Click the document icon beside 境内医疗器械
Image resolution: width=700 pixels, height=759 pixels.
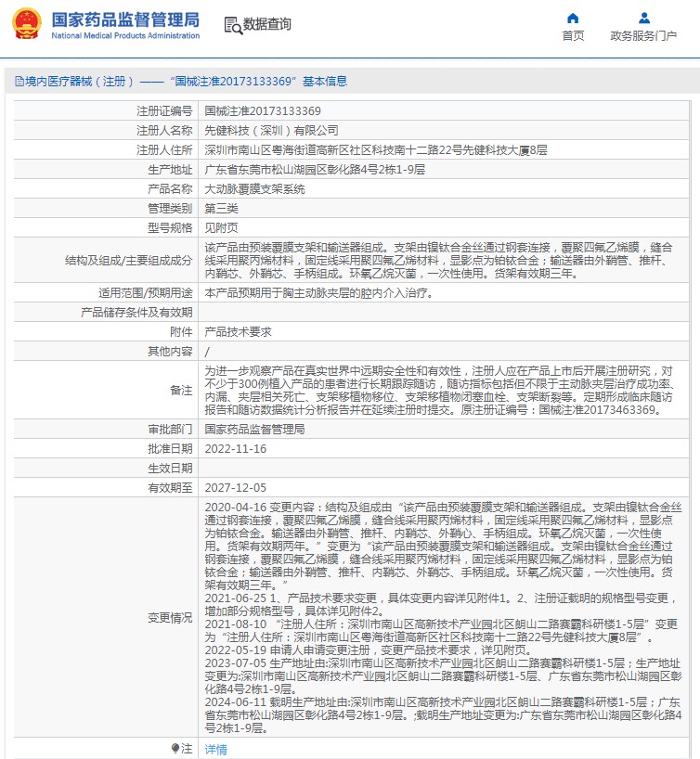tap(19, 82)
